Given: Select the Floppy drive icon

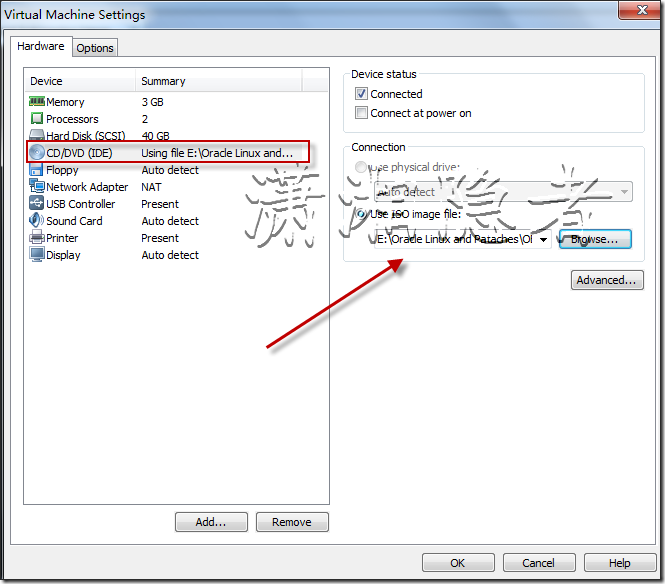Looking at the screenshot, I should point(37,170).
